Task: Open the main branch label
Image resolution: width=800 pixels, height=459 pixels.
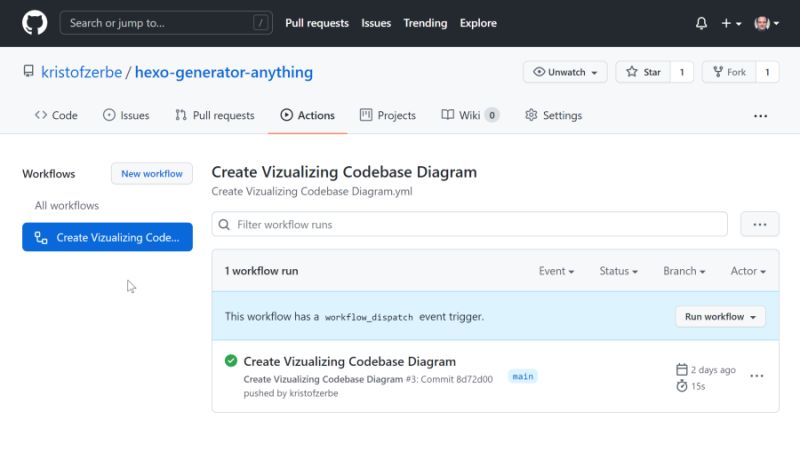Action: 522,376
